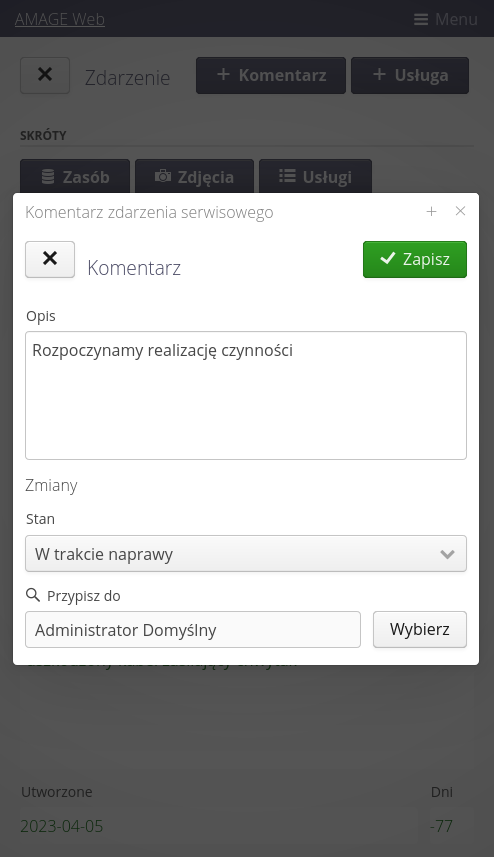Click inside the Opis text area

pyautogui.click(x=246, y=395)
